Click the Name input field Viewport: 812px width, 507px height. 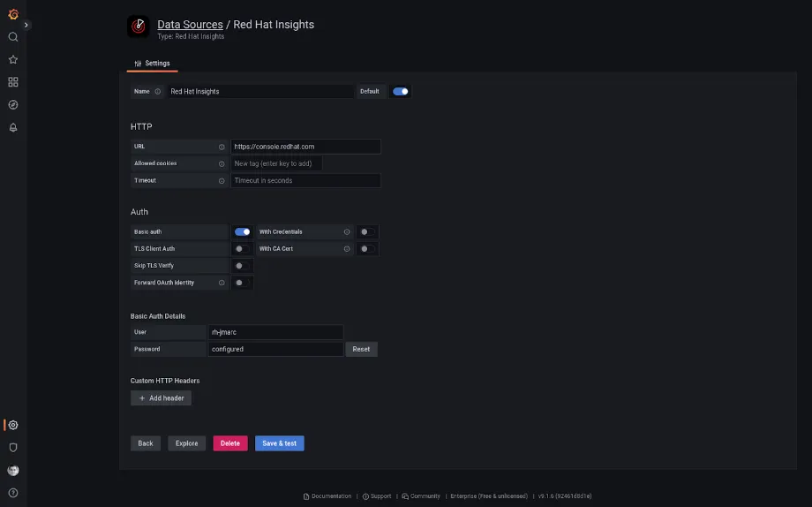pyautogui.click(x=260, y=92)
